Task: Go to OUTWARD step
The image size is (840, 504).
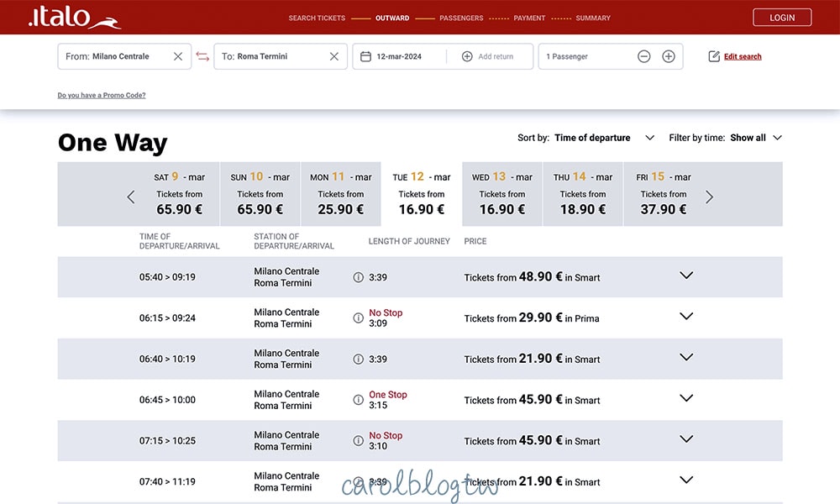Action: pos(392,18)
